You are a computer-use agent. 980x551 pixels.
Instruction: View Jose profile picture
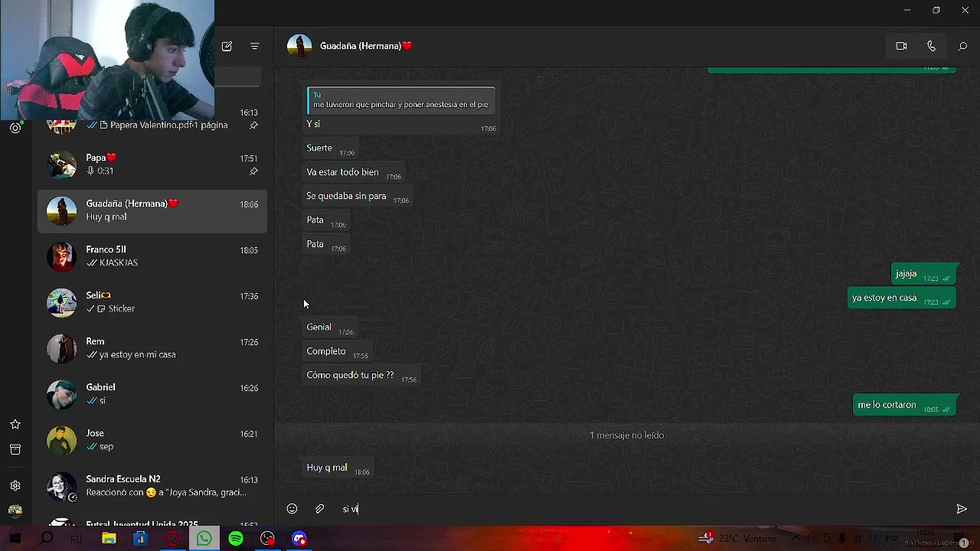coord(61,440)
